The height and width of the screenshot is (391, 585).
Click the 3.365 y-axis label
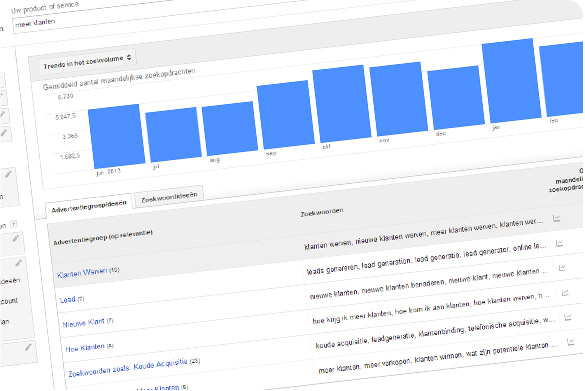coord(70,136)
